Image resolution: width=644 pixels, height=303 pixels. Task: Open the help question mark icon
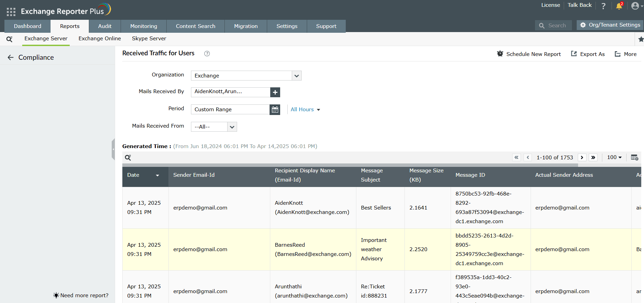pos(603,6)
